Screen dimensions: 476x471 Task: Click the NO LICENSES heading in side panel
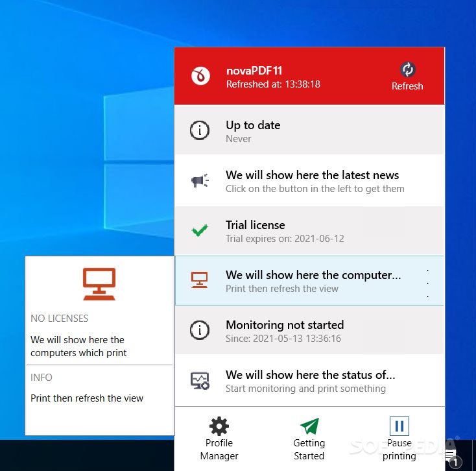tap(60, 319)
